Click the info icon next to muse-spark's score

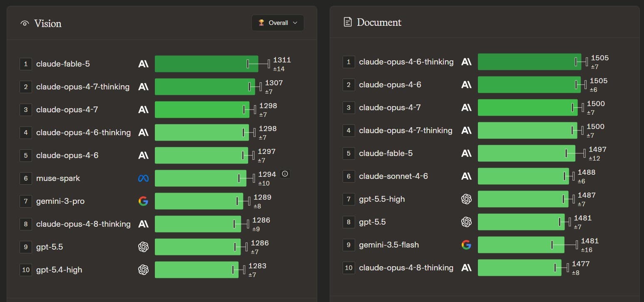pos(285,174)
